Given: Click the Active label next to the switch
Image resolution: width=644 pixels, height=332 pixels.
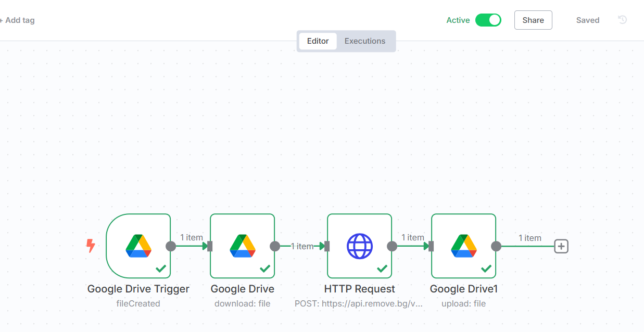Looking at the screenshot, I should [458, 20].
